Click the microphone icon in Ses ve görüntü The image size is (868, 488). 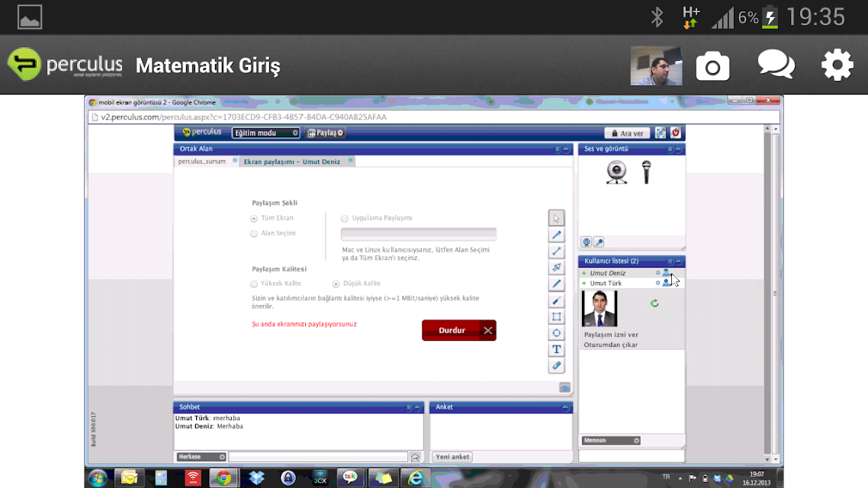tap(646, 172)
